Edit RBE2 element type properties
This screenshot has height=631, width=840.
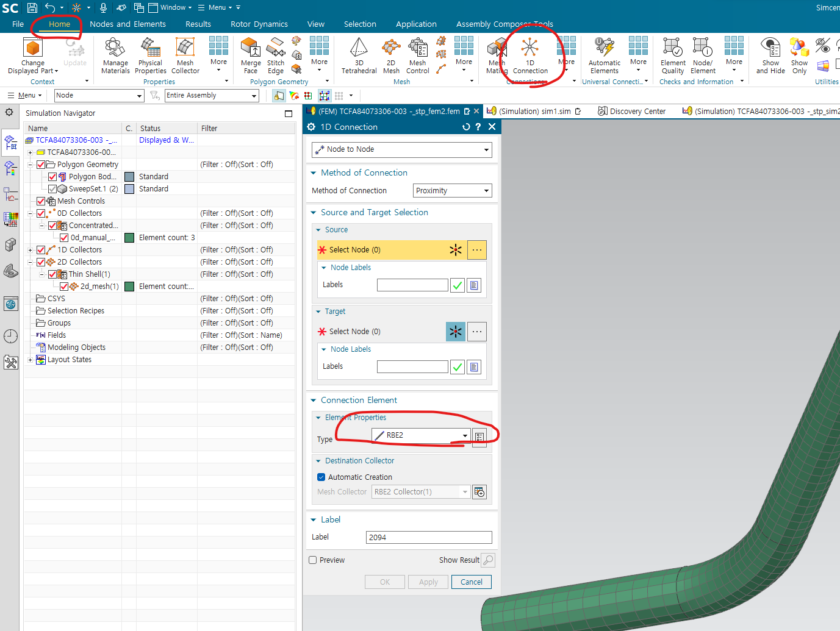pyautogui.click(x=479, y=438)
